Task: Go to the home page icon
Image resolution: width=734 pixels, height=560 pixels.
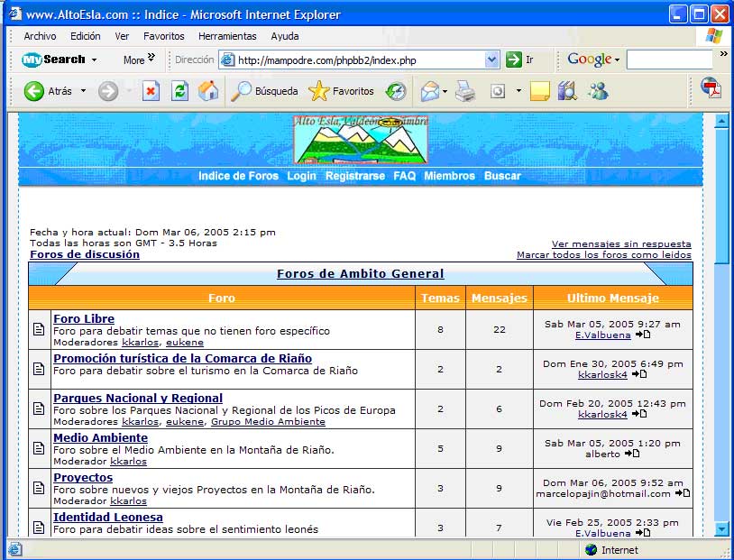Action: coord(208,91)
